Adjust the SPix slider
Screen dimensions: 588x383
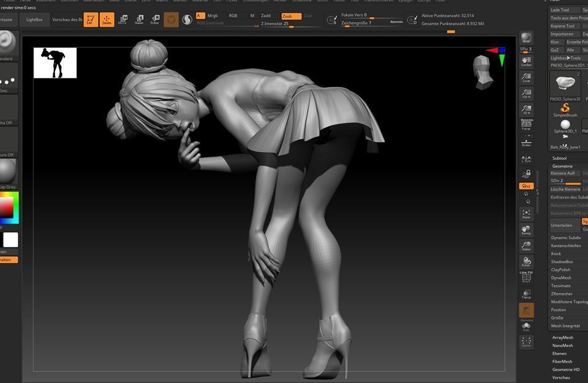coord(526,50)
